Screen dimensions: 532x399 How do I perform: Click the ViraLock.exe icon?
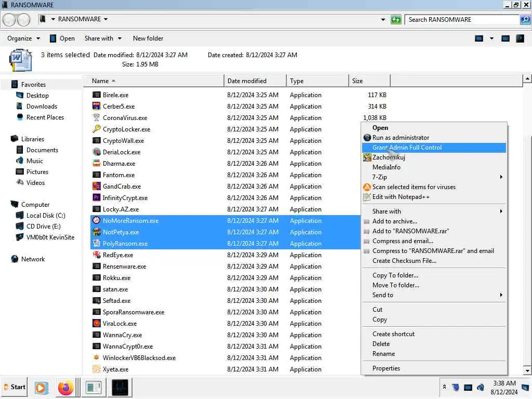(96, 323)
